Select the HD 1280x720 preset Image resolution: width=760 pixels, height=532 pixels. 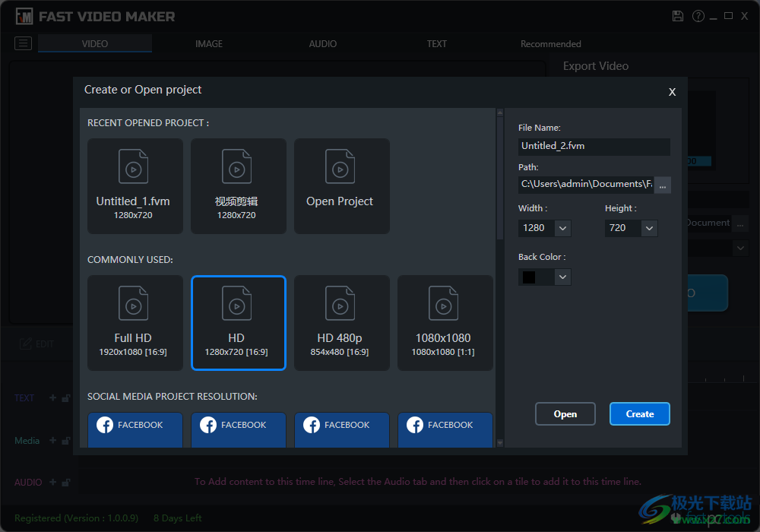click(x=239, y=323)
